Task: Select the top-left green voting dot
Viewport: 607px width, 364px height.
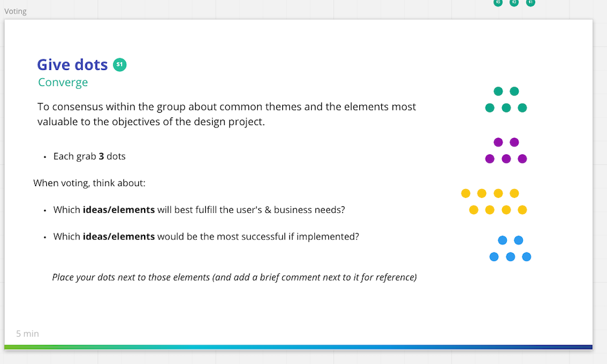Action: [498, 91]
